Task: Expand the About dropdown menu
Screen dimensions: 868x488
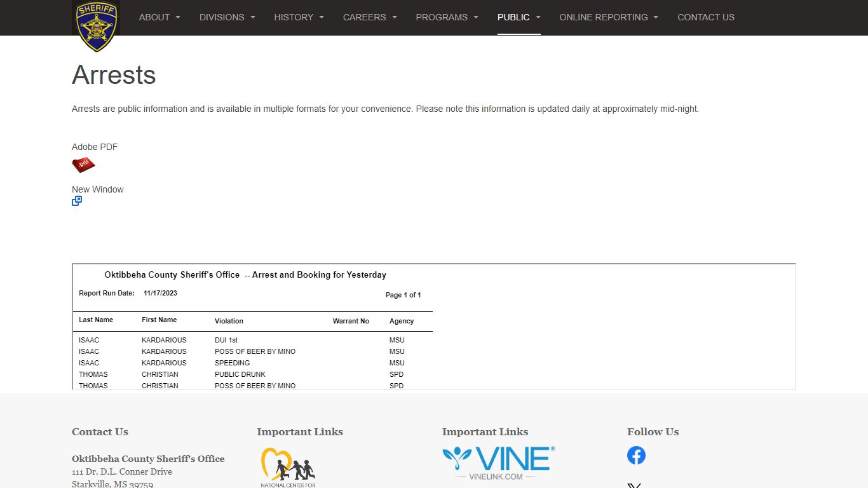Action: pyautogui.click(x=159, y=17)
